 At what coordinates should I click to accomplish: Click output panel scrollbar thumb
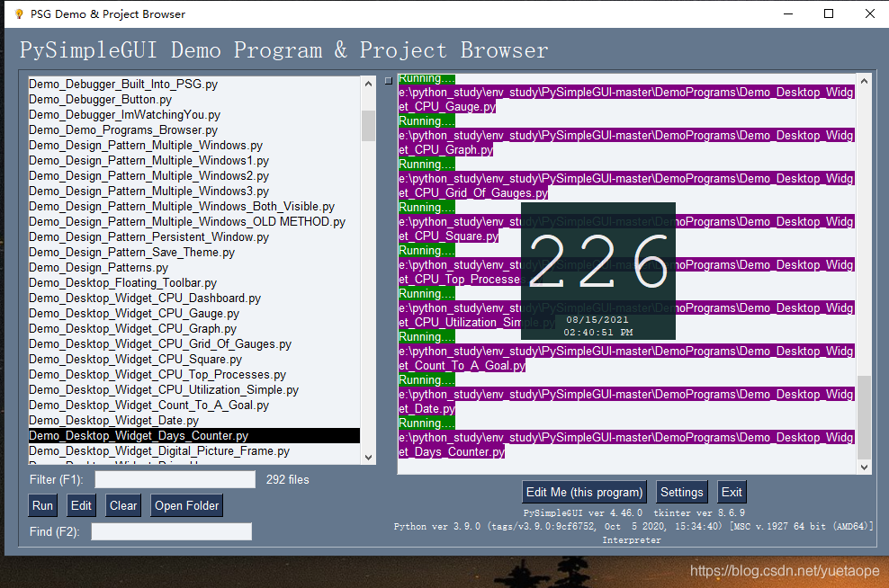point(864,417)
